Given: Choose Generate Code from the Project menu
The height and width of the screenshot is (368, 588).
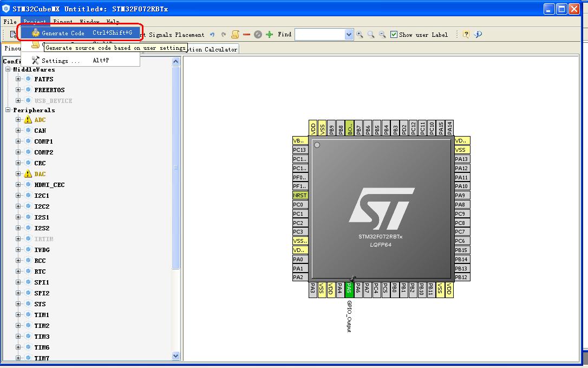Looking at the screenshot, I should (80, 33).
